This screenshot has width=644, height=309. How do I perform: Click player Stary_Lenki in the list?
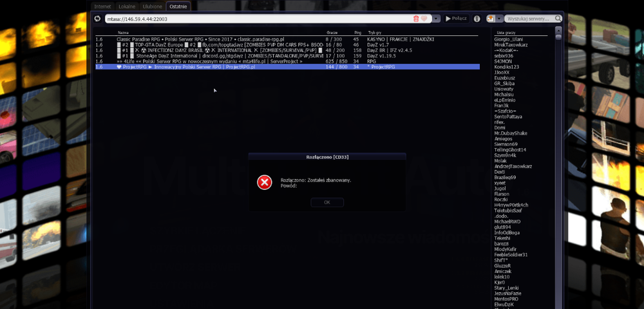pos(506,288)
